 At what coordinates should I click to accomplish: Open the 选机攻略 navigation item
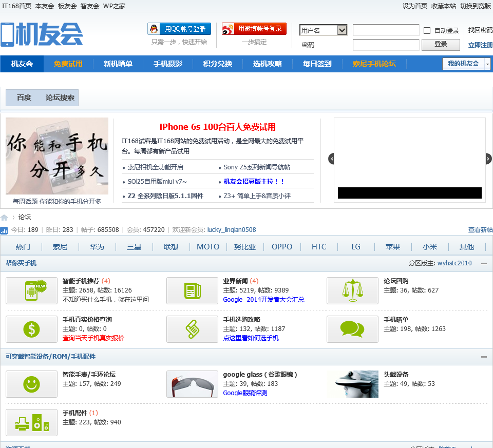point(268,64)
